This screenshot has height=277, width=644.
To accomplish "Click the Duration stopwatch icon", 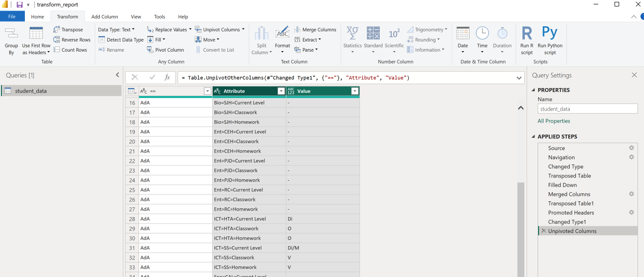I will (x=502, y=33).
